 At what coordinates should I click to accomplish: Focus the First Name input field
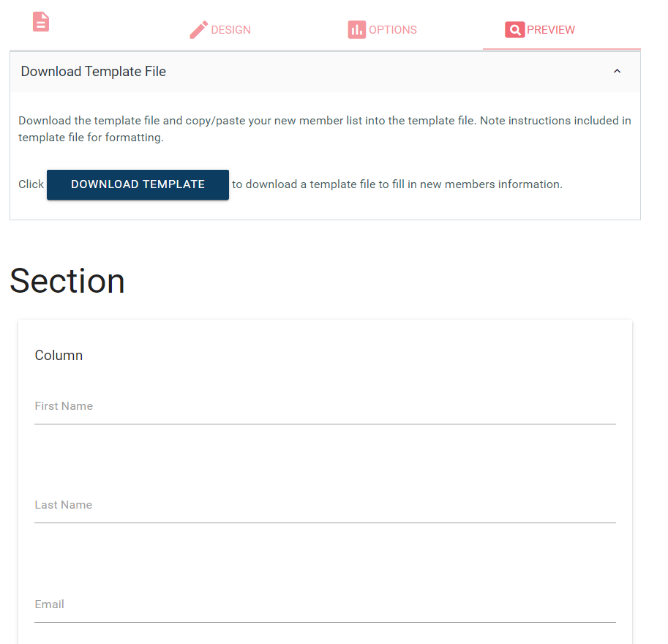click(x=325, y=407)
